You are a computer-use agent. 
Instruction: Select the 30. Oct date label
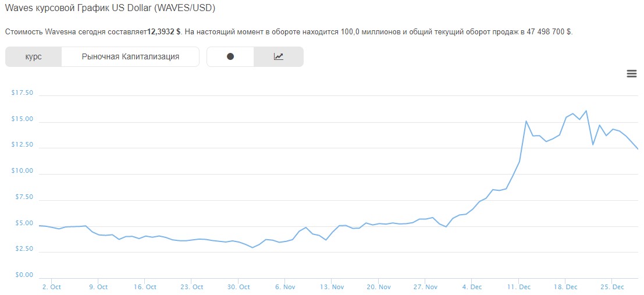(x=238, y=287)
